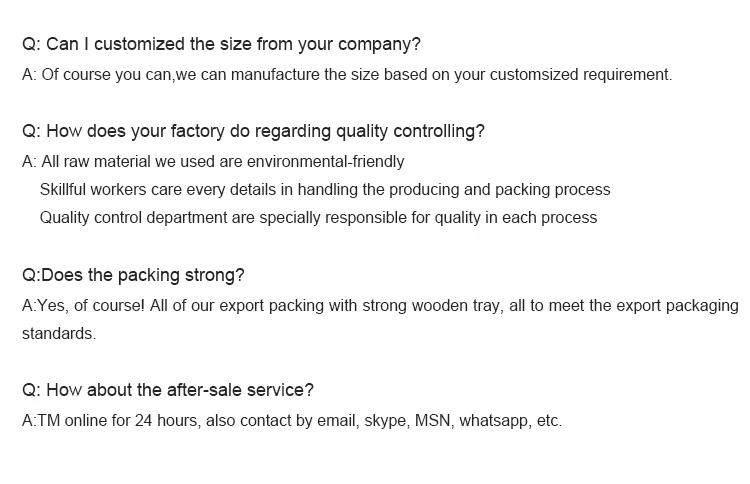
Task: Click the line starting with "Skillful workers"
Action: click(324, 189)
